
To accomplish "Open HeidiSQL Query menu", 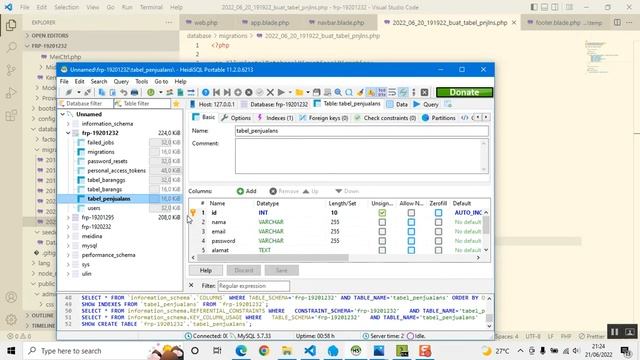I will pyautogui.click(x=121, y=82).
